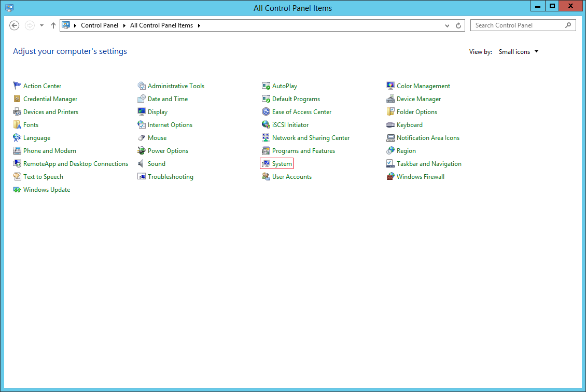Open the Windows Update link text

[x=47, y=189]
